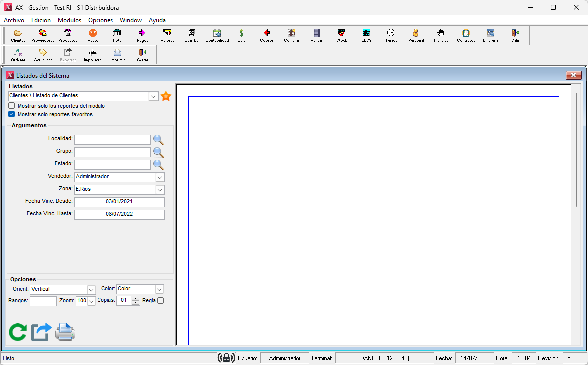Click the Ordenar toolbar button
The height and width of the screenshot is (365, 588).
(18, 55)
